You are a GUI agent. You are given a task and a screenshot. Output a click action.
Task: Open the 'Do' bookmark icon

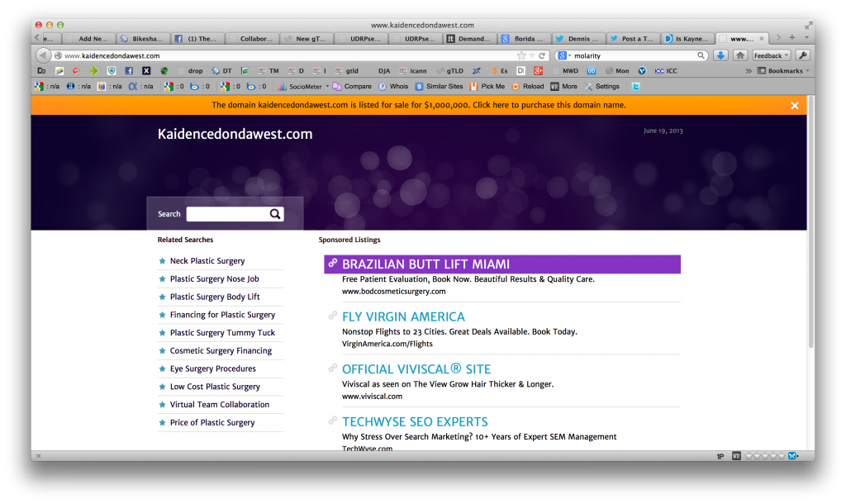click(x=41, y=71)
